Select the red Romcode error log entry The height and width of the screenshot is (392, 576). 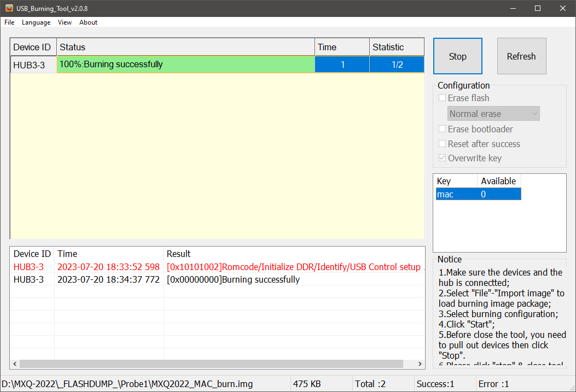coord(219,267)
